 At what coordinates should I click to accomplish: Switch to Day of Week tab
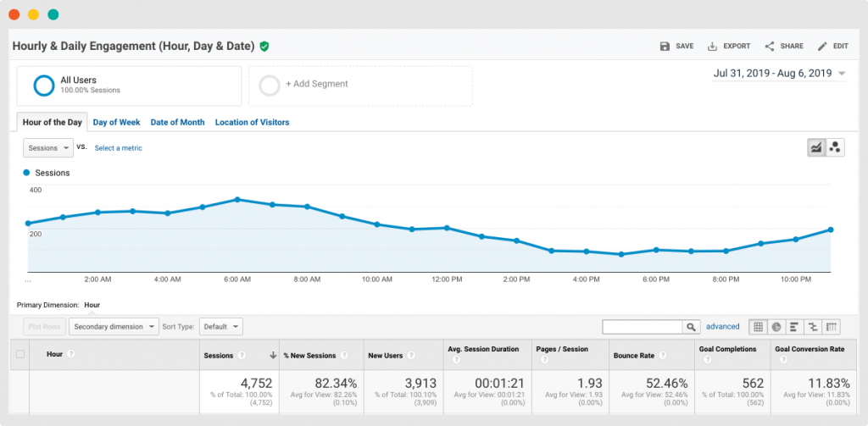click(x=116, y=122)
